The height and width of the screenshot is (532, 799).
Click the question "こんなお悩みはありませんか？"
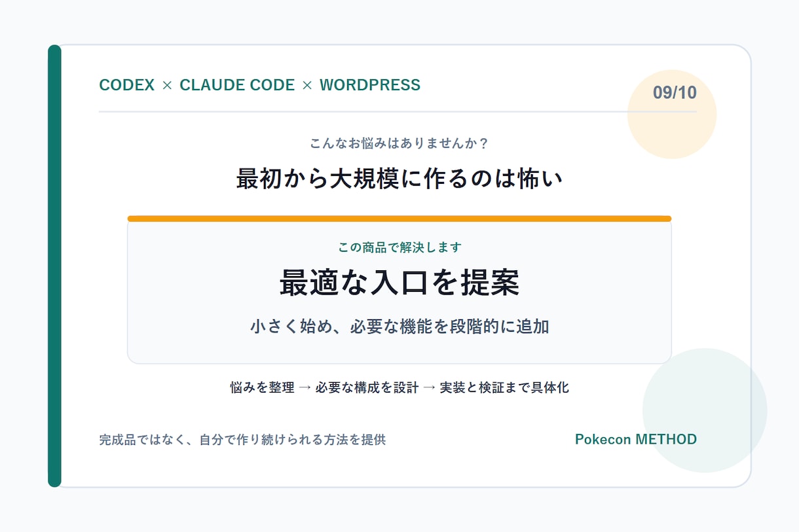(x=399, y=143)
